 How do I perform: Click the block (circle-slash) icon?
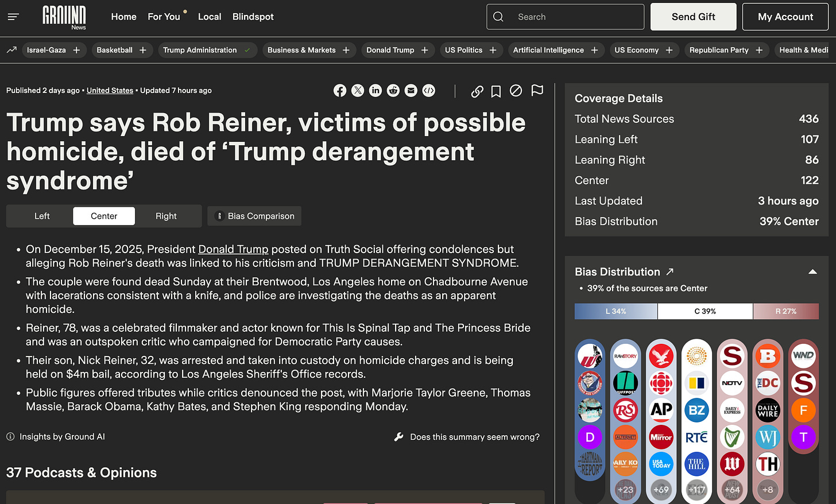516,91
